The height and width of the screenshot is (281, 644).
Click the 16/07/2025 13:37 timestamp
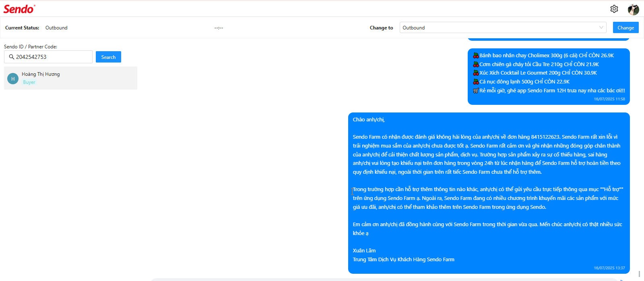point(609,268)
